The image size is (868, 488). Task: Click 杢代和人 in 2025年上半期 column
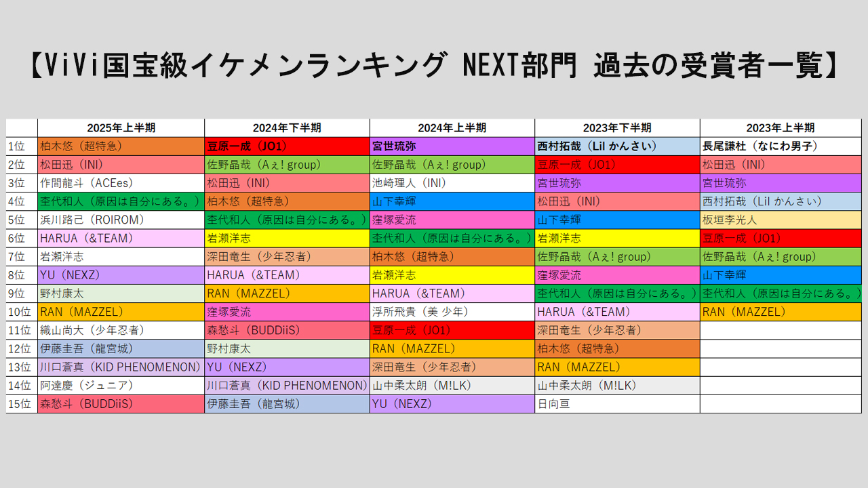pos(121,201)
